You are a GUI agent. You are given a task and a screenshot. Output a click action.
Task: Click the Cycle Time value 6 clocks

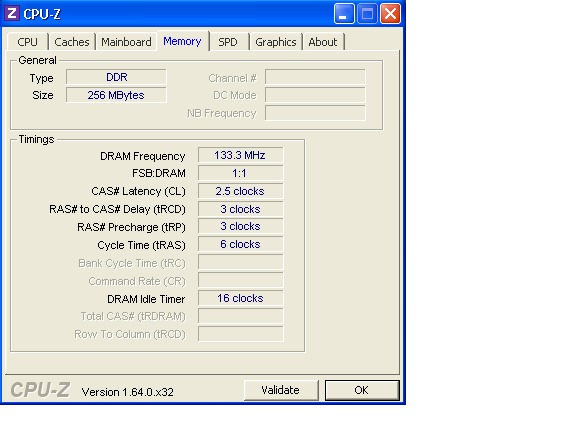pos(241,244)
